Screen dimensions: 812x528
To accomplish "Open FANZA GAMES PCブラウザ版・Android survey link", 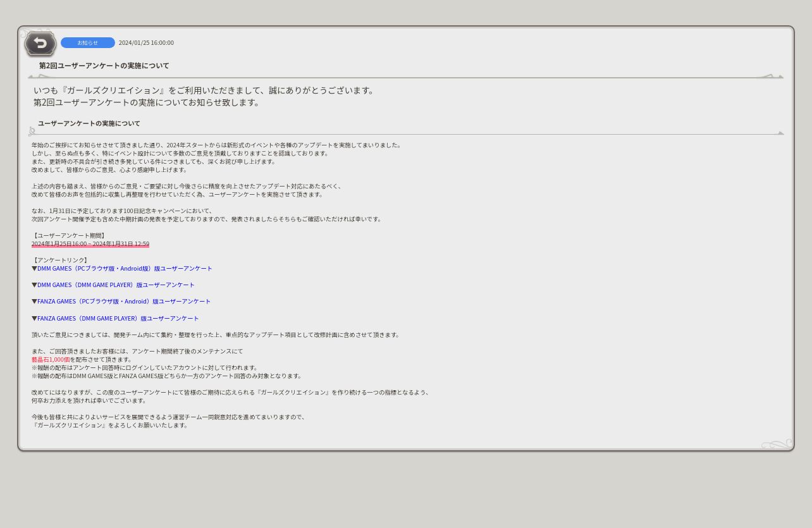I will (x=124, y=301).
